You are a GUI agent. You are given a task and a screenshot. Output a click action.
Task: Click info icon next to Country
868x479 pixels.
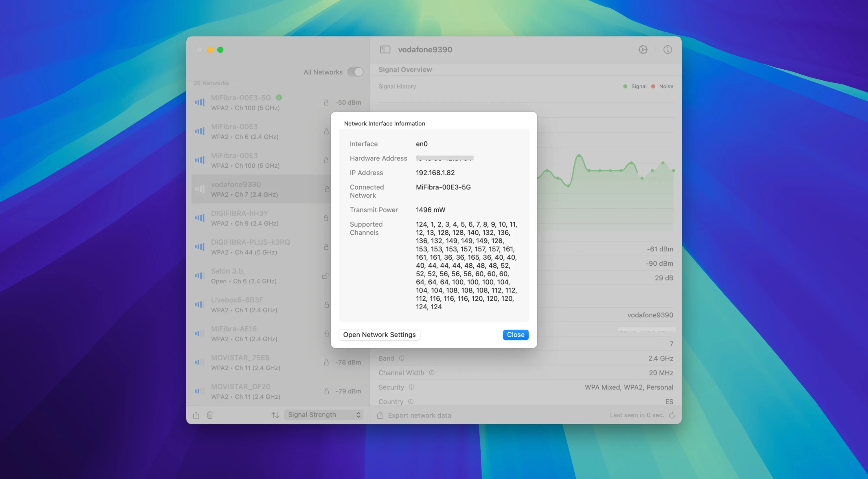pyautogui.click(x=411, y=402)
